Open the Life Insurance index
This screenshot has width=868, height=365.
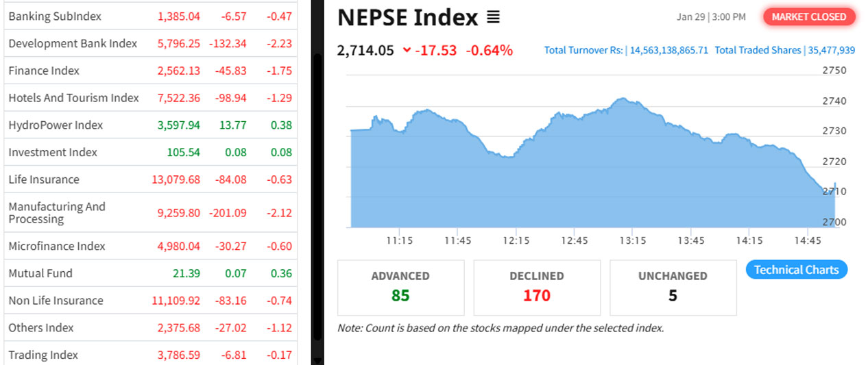44,179
